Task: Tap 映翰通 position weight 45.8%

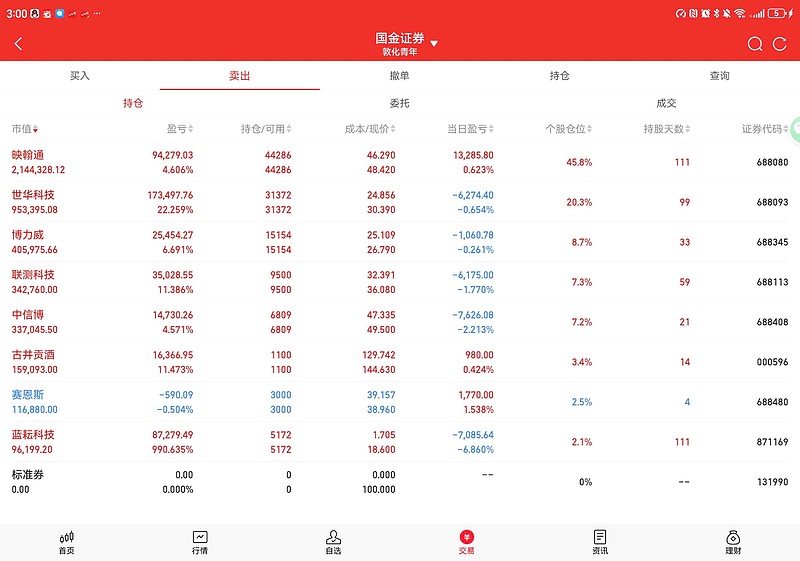Action: tap(579, 162)
